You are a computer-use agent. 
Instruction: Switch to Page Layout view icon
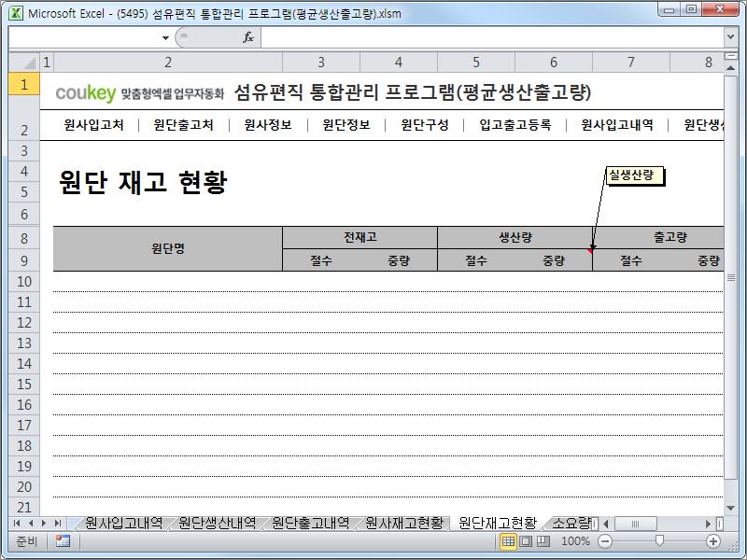click(x=526, y=541)
